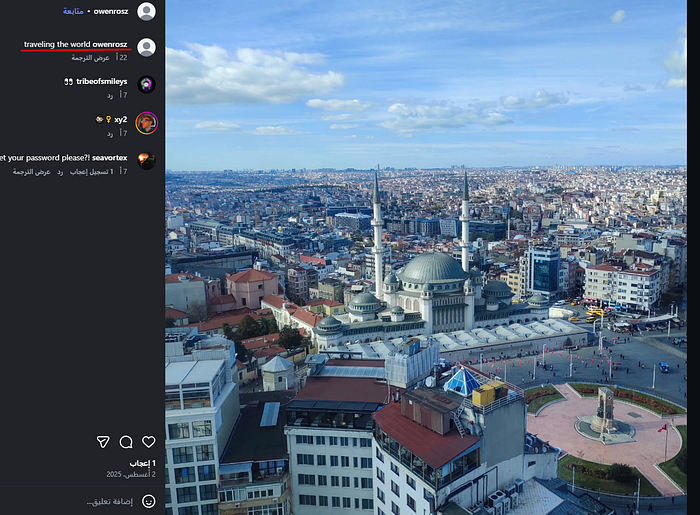Open seavortex profile avatar
700x515 pixels.
pos(146,161)
